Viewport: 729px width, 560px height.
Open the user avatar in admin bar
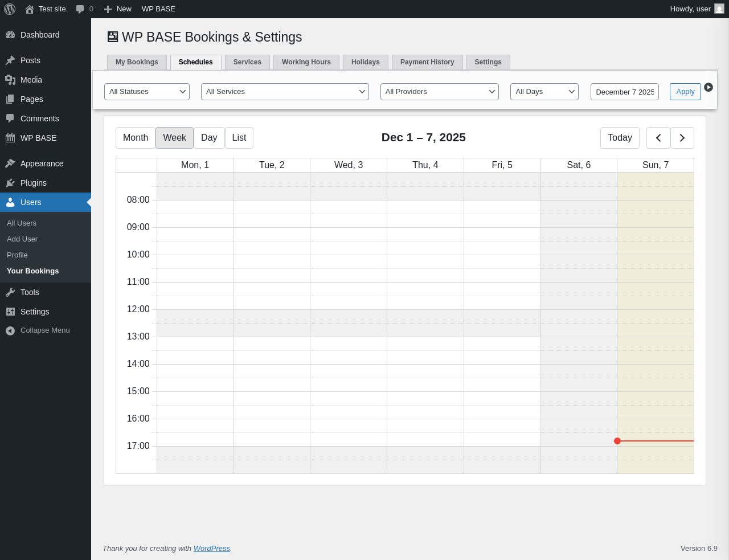tap(719, 9)
